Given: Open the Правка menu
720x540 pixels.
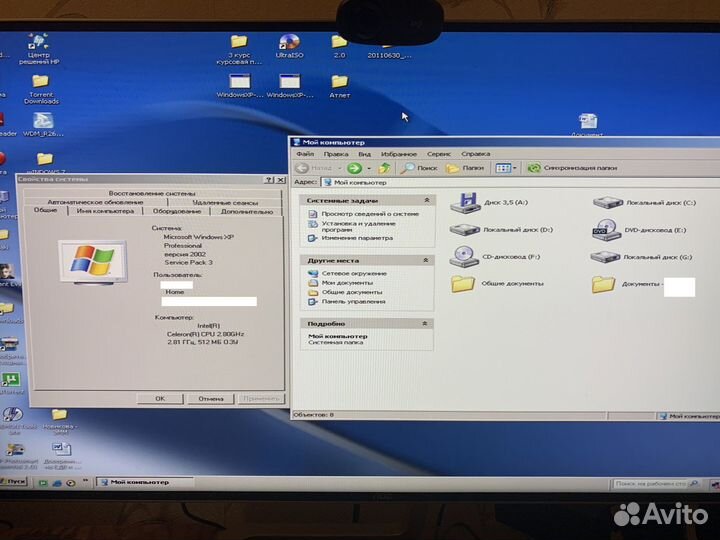Looking at the screenshot, I should [x=336, y=154].
